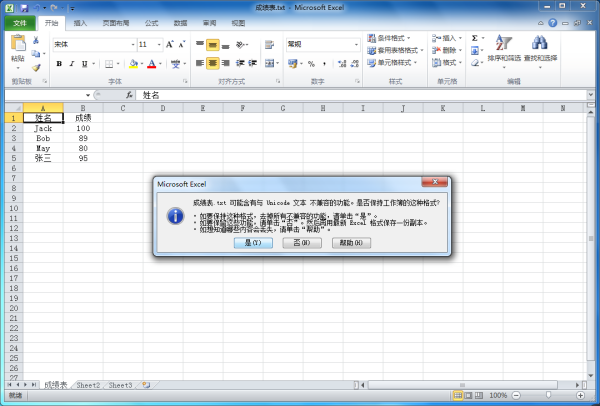This screenshot has width=600, height=406.
Task: Click the Percent Style icon
Action: tap(311, 64)
